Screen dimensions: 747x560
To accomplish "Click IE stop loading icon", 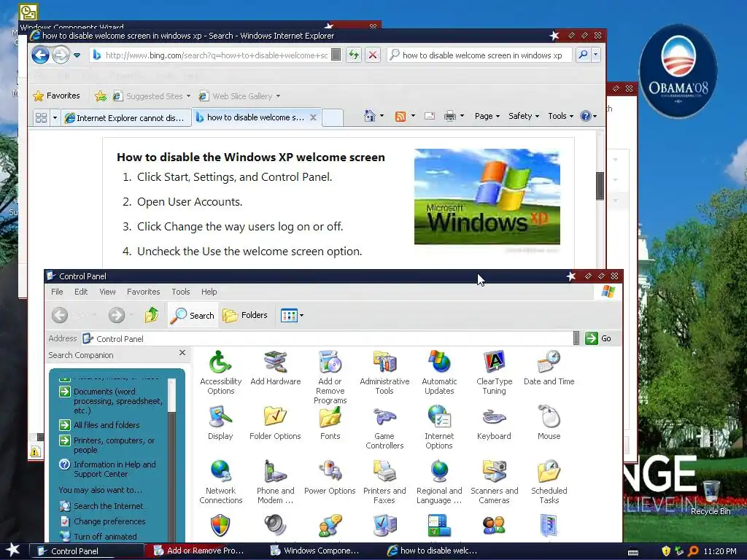I will click(373, 55).
